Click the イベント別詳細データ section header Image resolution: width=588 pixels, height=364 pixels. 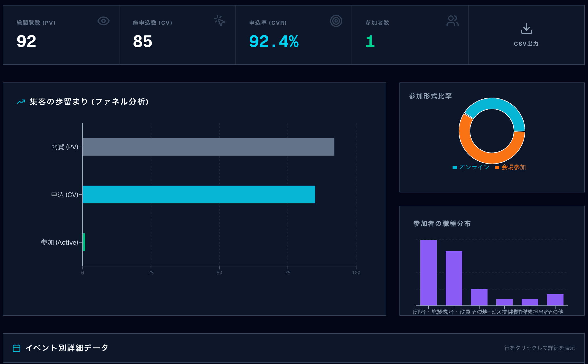67,348
